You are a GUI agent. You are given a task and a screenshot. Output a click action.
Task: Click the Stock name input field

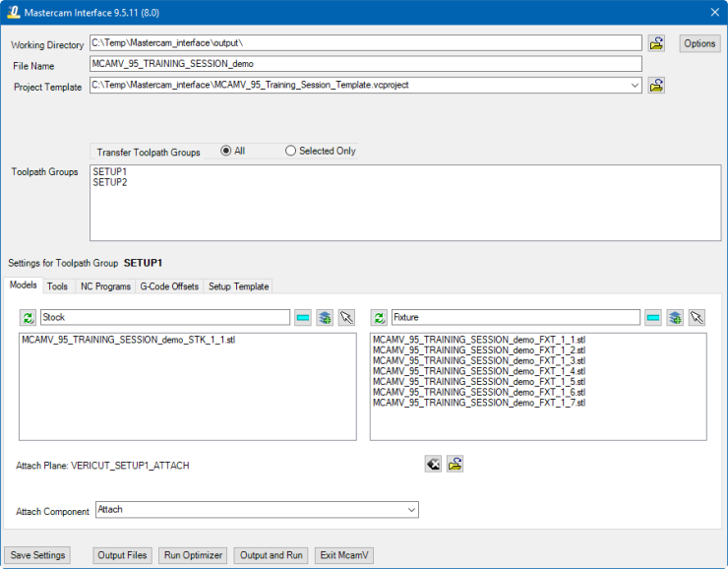[165, 317]
